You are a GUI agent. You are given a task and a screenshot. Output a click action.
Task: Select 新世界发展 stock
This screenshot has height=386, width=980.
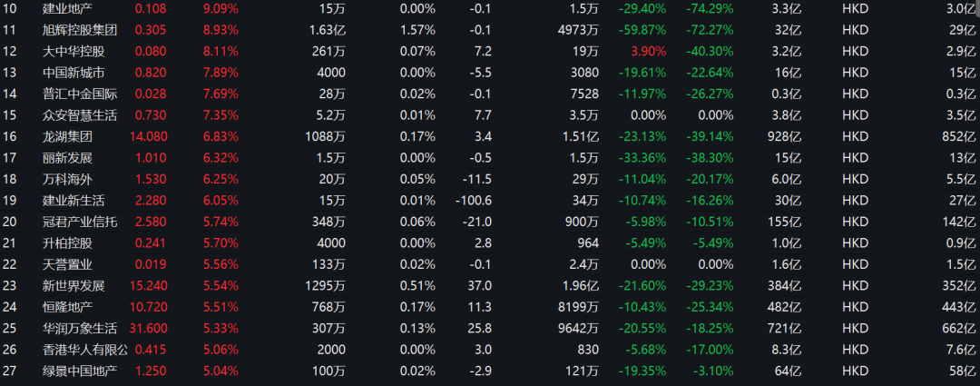73,285
